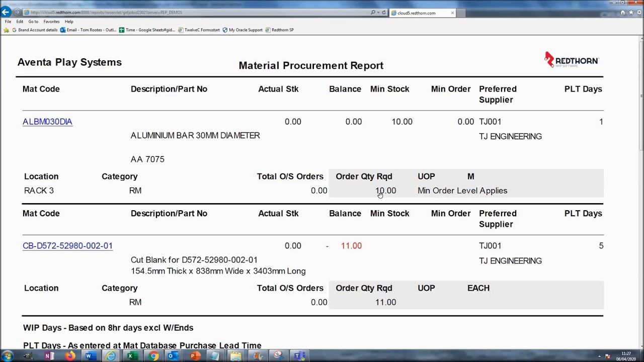Click the Material Procurement Report title
The image size is (644, 362).
[x=311, y=66]
